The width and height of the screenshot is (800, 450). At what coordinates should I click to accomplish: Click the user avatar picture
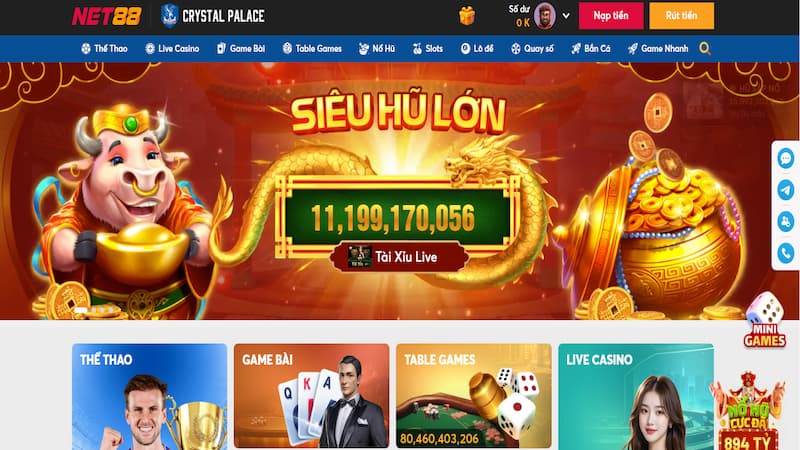click(x=544, y=15)
